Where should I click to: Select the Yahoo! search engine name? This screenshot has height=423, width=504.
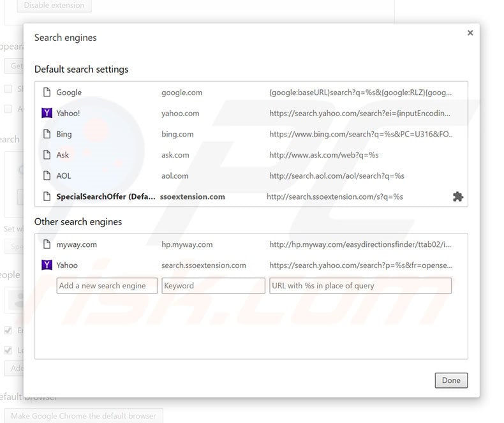coord(68,113)
